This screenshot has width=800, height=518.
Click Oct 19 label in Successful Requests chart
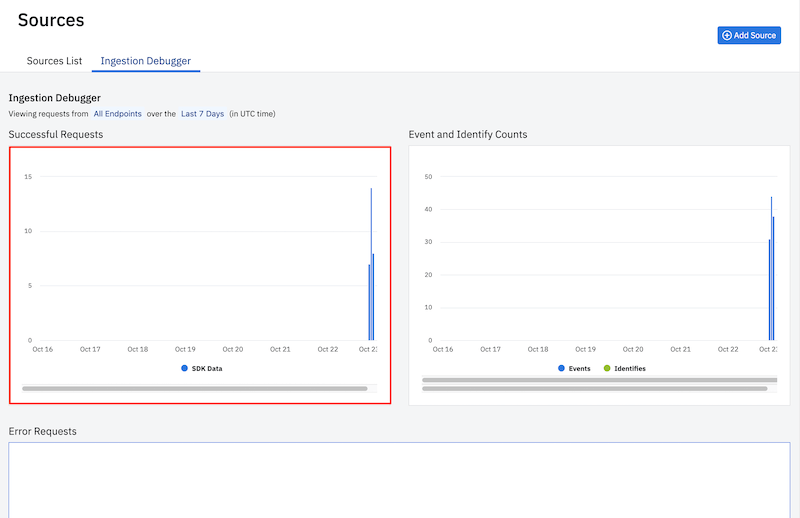(x=185, y=350)
